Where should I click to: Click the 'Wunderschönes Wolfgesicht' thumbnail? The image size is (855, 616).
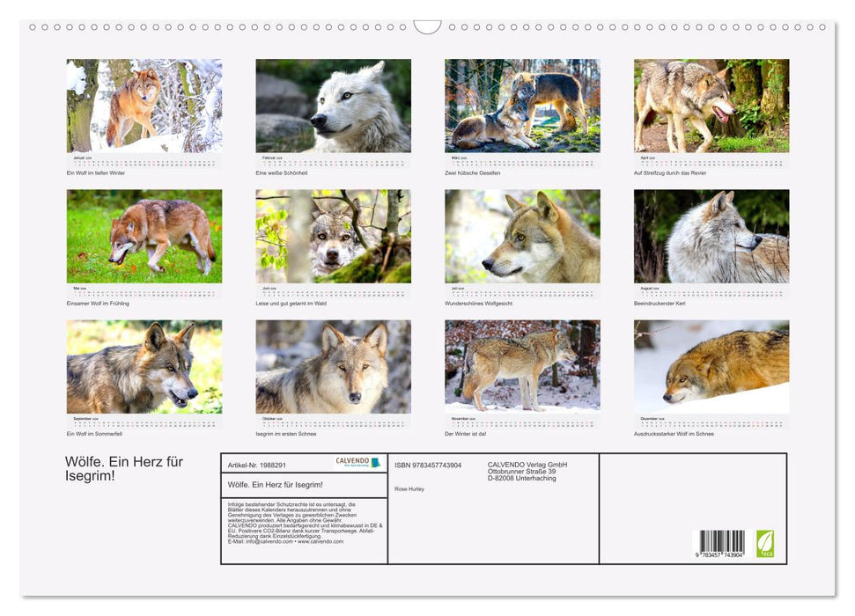[x=522, y=236]
